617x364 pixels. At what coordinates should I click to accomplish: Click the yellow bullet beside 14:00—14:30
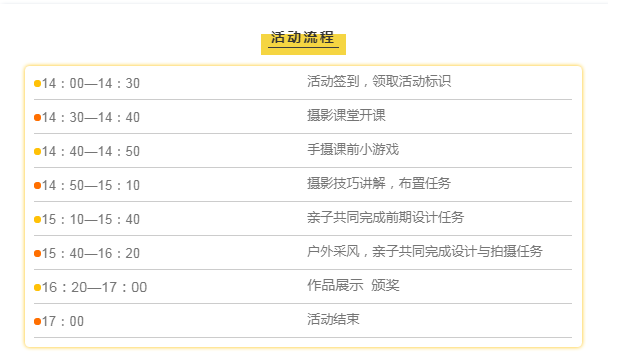tap(37, 83)
